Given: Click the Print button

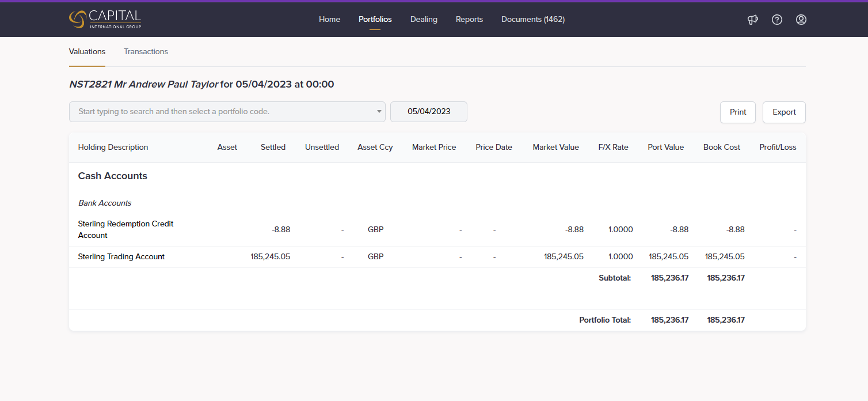Looking at the screenshot, I should (x=737, y=112).
